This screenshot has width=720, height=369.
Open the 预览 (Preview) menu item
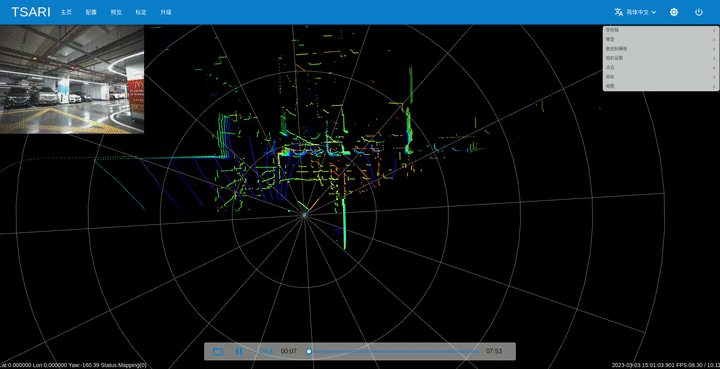click(x=116, y=12)
